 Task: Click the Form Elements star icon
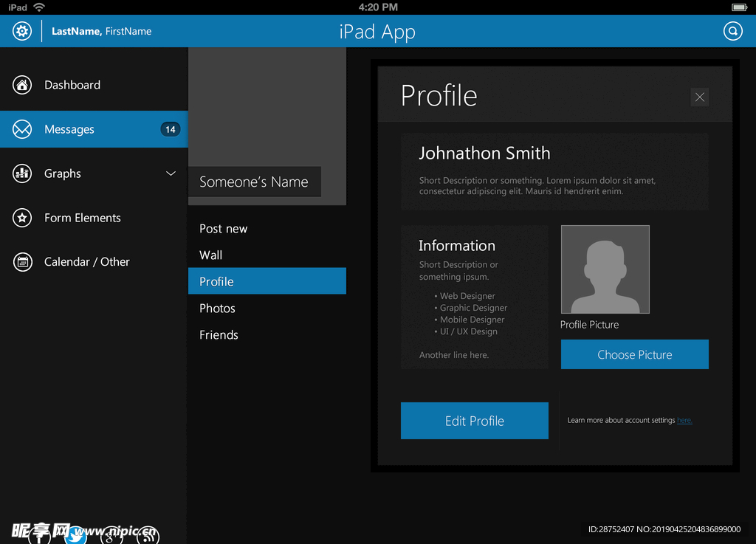[x=22, y=218]
